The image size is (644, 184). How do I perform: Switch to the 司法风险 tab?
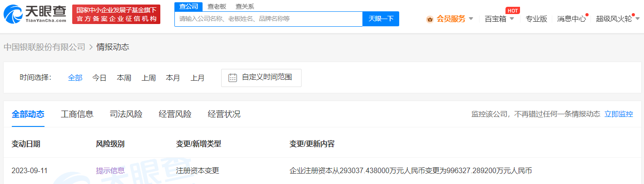click(126, 114)
